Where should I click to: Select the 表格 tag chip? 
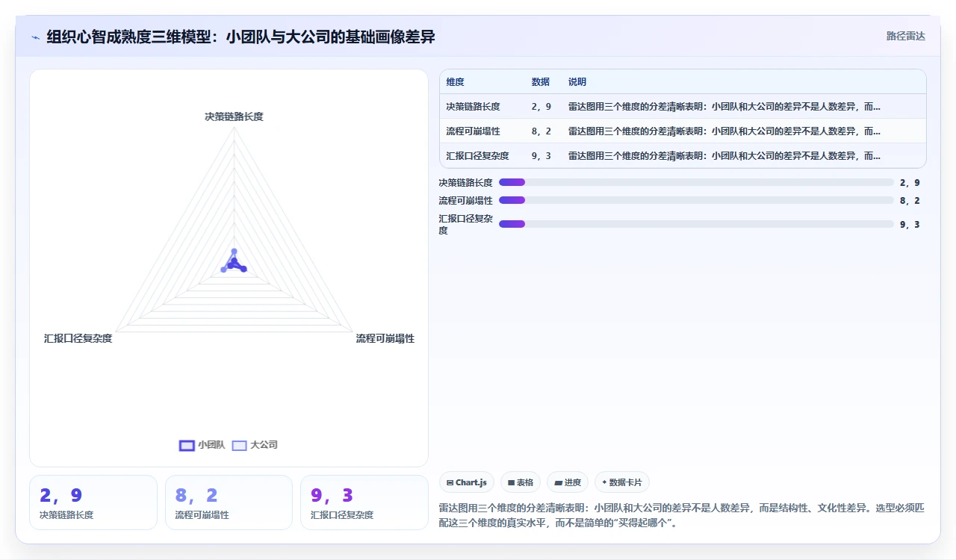(521, 482)
